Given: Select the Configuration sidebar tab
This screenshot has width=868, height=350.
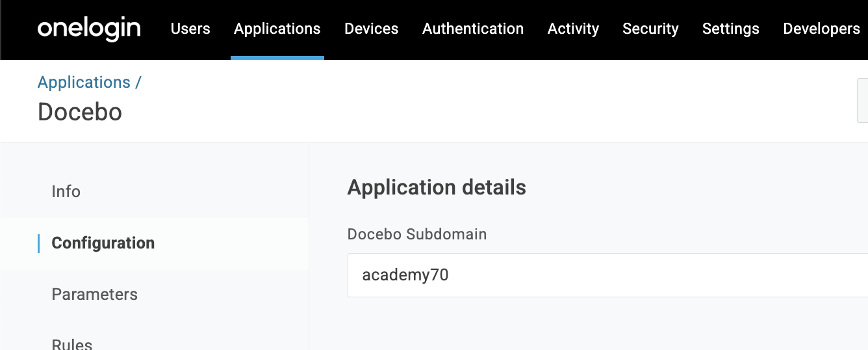Looking at the screenshot, I should 103,243.
